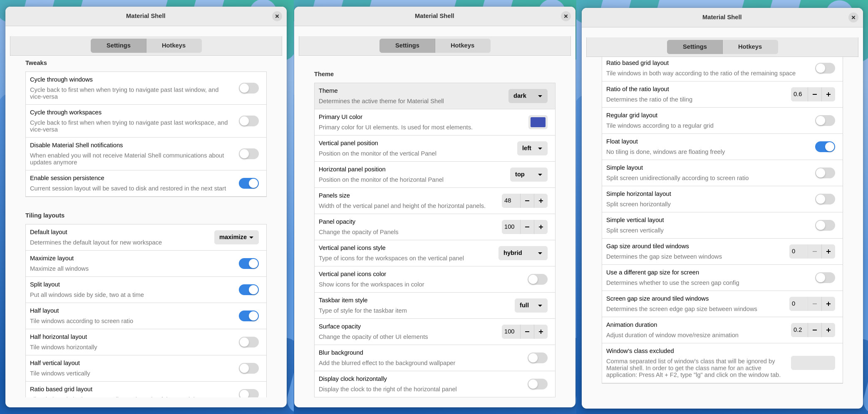Viewport: 868px width, 414px height.
Task: Enable Simple vertical layout switch
Action: tap(825, 225)
